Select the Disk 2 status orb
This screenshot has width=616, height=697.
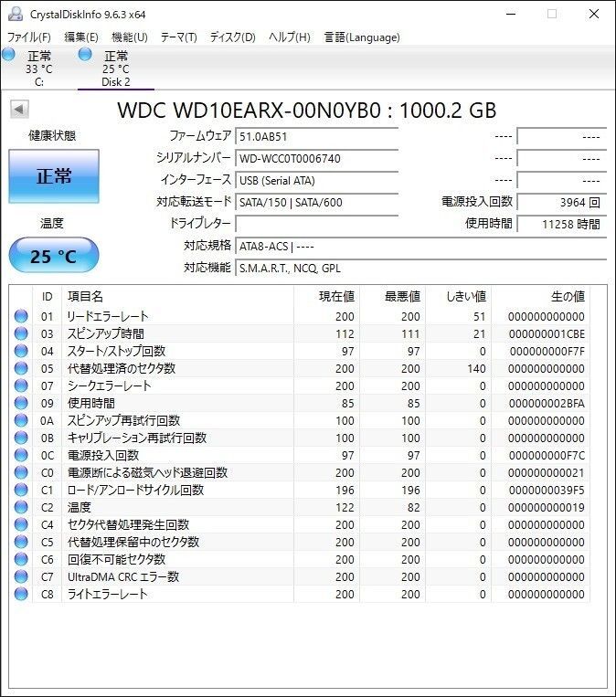pyautogui.click(x=85, y=55)
